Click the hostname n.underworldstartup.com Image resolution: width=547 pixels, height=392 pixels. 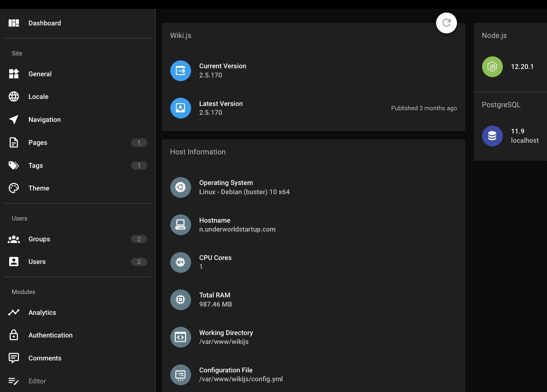[x=237, y=229]
